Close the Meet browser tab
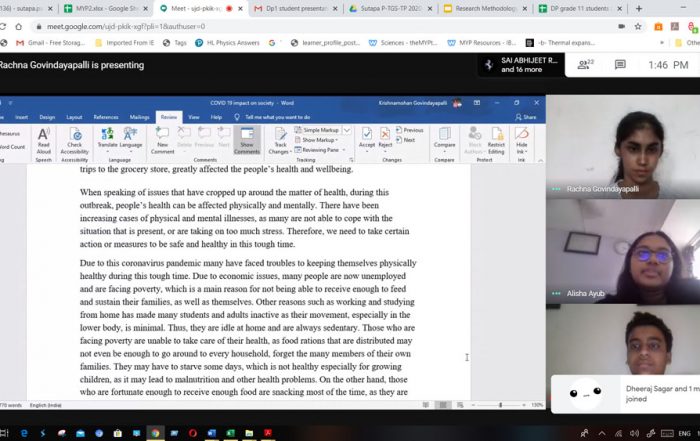700x441 pixels. pos(241,8)
